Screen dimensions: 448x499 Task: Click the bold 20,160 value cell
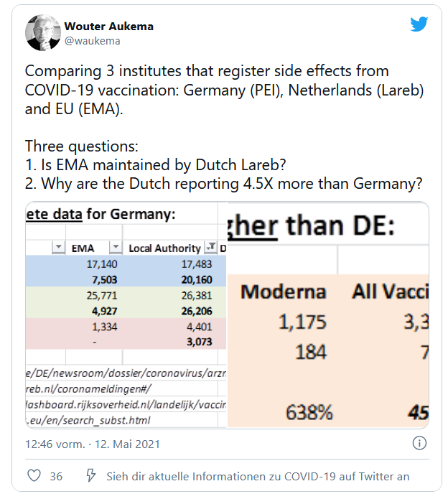197,280
